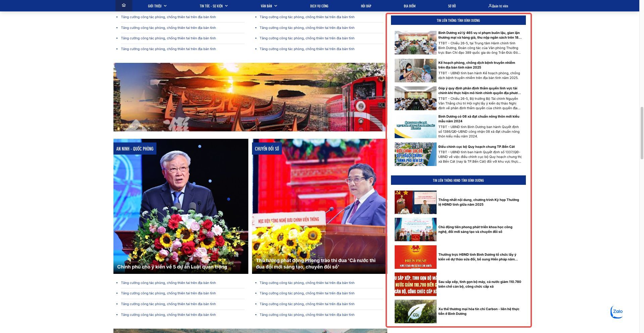644x333 pixels.
Task: Click the home icon in navigation bar
Action: [x=123, y=5]
